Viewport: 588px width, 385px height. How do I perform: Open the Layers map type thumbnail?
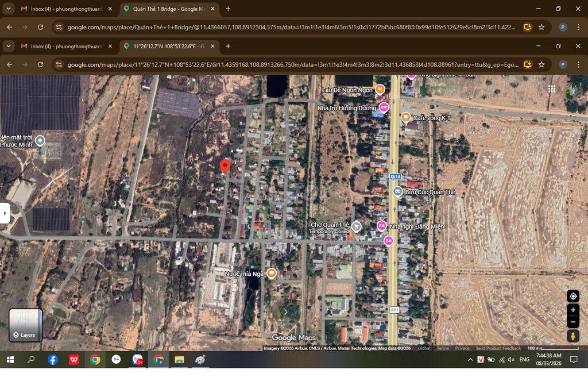(25, 325)
